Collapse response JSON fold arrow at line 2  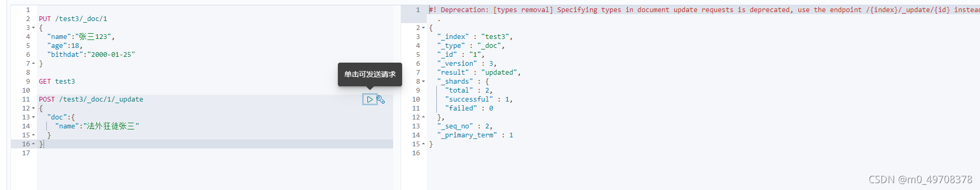point(424,28)
